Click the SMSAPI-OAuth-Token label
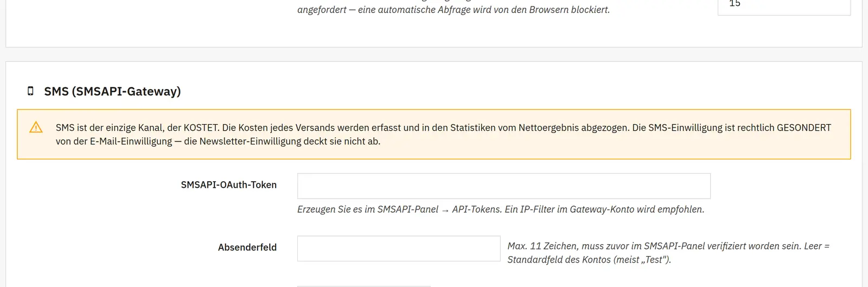The width and height of the screenshot is (868, 287). tap(229, 185)
